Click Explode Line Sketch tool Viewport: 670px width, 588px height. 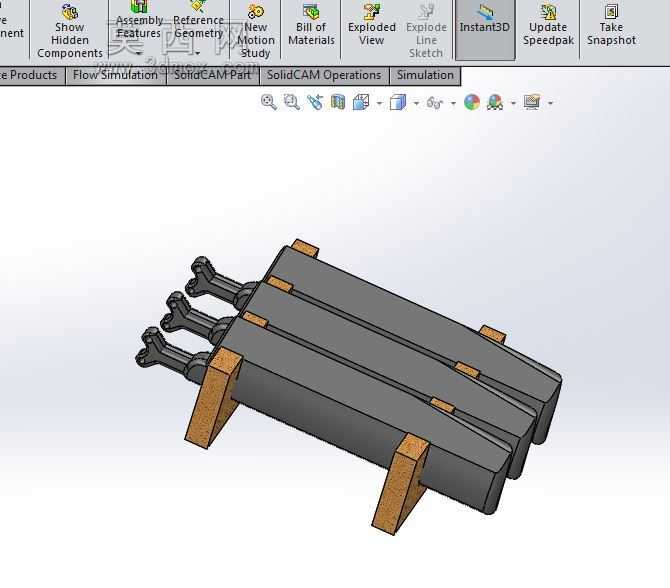(x=426, y=29)
